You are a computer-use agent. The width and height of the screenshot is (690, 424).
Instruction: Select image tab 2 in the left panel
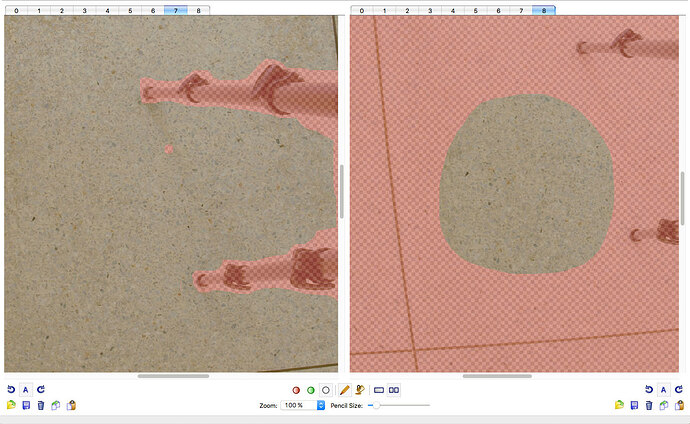coord(62,11)
